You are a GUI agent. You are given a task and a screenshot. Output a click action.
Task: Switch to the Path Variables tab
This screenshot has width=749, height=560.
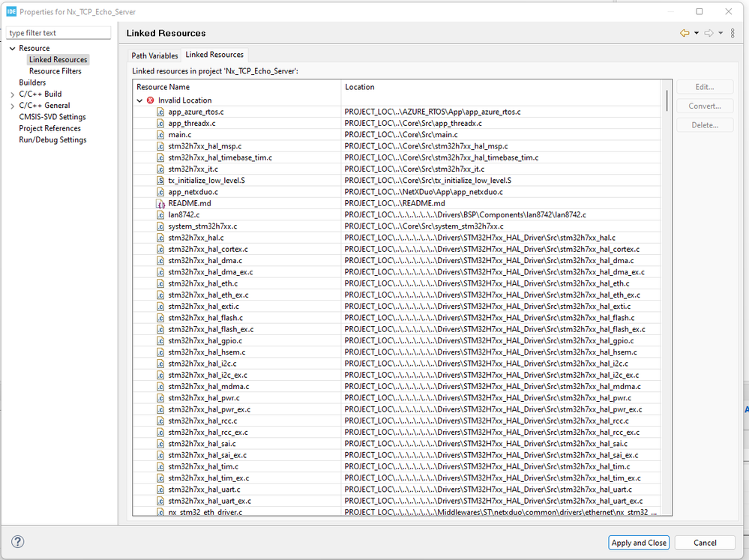click(154, 55)
